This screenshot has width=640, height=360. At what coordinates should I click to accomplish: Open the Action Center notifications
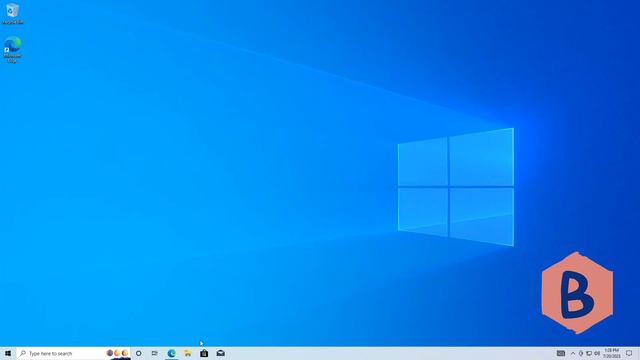pos(629,353)
